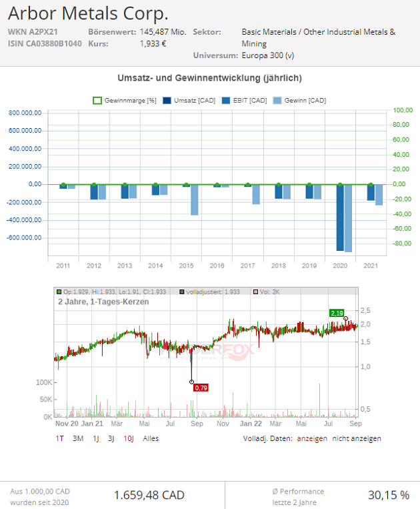420x509 pixels.
Task: Click the 2017 Gewinn bar
Action: point(256,194)
